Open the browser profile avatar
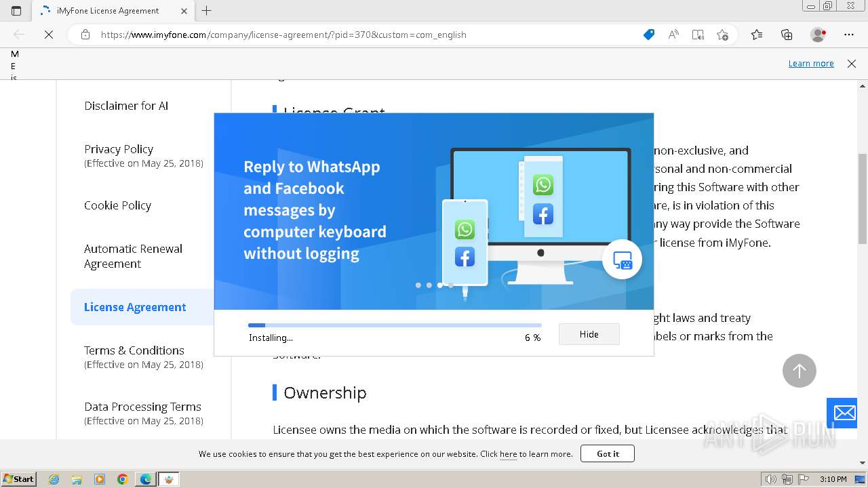Screen dimensions: 868x488 point(818,35)
